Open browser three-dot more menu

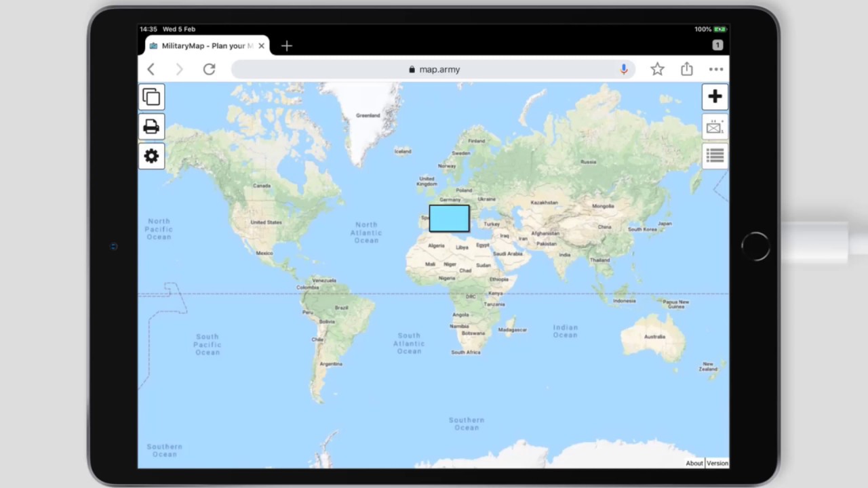716,69
